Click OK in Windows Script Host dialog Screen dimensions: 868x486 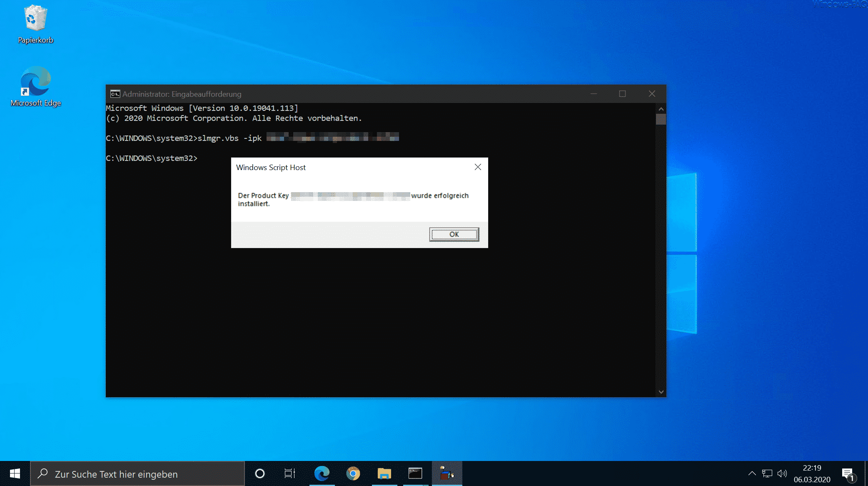click(454, 234)
